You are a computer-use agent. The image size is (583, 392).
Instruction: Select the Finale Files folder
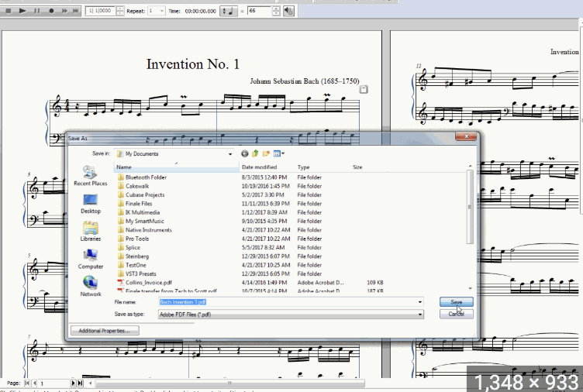138,204
